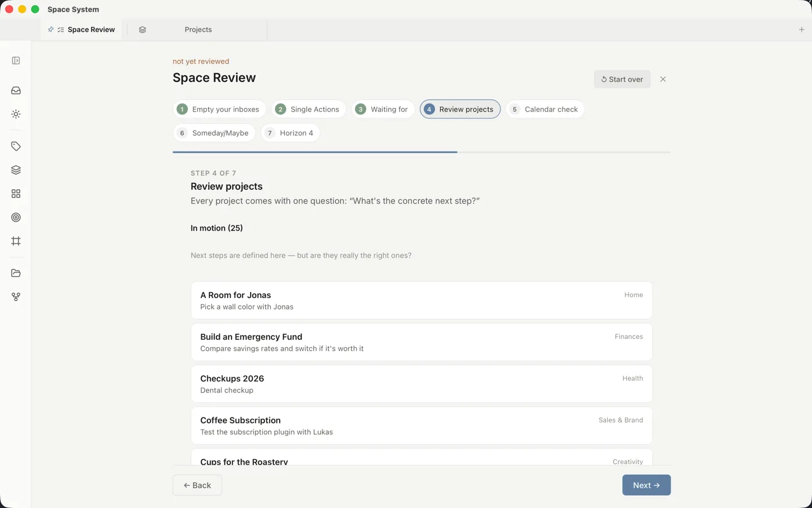The width and height of the screenshot is (812, 508).
Task: Jump to step 5 Calendar check
Action: (545, 109)
